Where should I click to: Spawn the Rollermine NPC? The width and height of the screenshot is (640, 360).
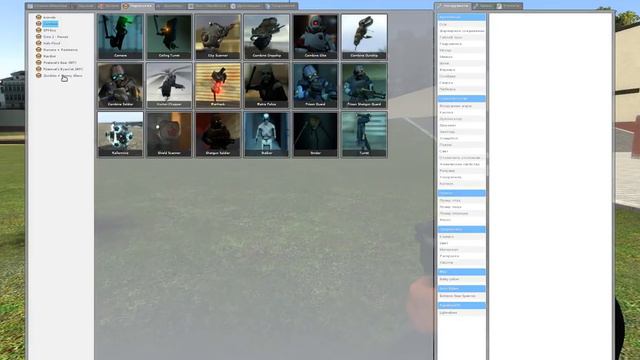(x=120, y=134)
